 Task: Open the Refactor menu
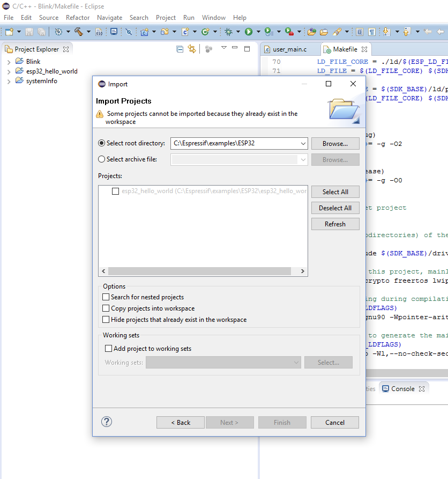coord(78,17)
